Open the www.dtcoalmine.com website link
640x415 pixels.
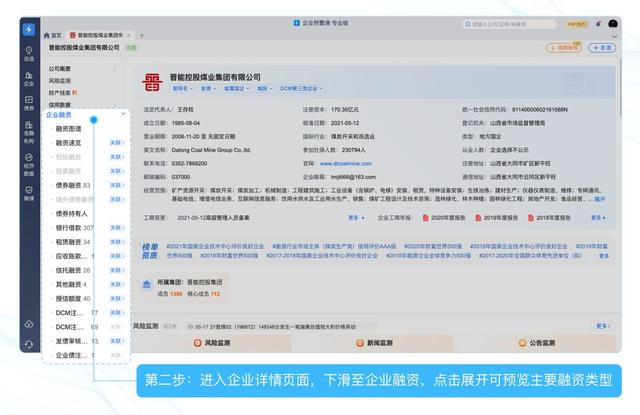pyautogui.click(x=346, y=164)
